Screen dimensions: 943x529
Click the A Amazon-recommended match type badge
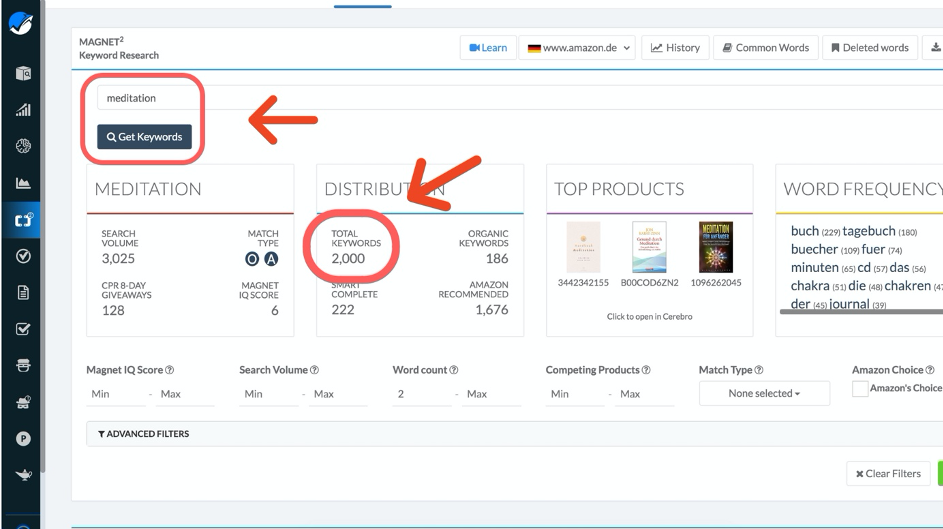click(271, 259)
